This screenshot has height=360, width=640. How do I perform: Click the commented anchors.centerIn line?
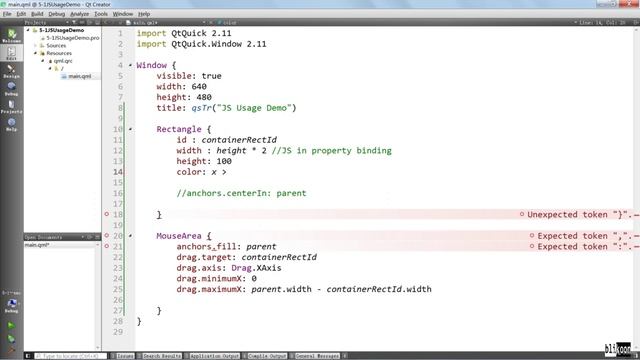241,193
